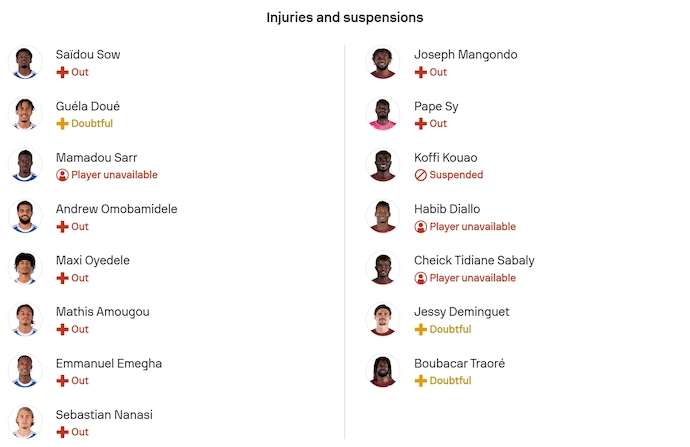
Task: Click Pape Sy's avatar thumbnail
Action: [384, 113]
